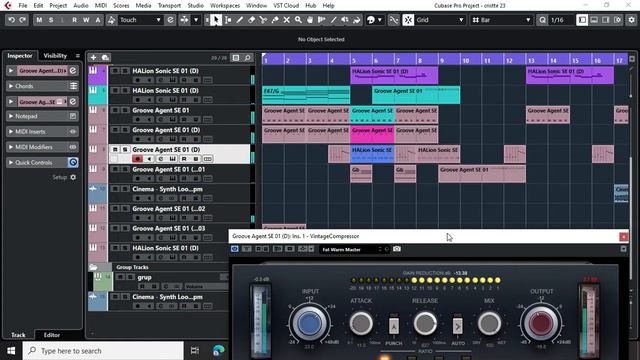Expand the Notepad inspector section
This screenshot has height=360, width=640.
click(x=42, y=116)
